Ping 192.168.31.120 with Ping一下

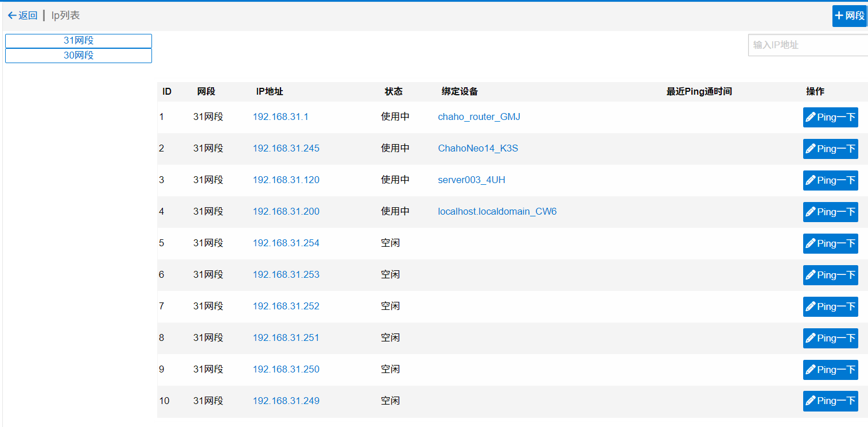830,180
